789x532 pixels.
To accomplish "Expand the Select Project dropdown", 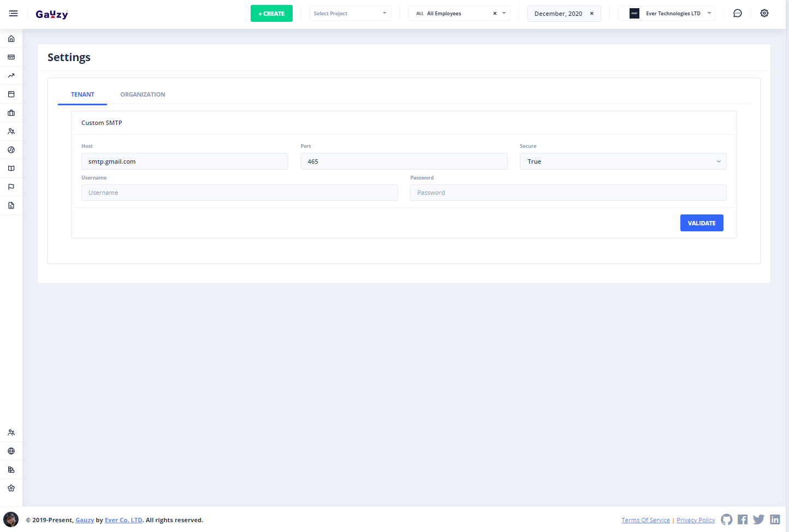I will click(x=350, y=14).
